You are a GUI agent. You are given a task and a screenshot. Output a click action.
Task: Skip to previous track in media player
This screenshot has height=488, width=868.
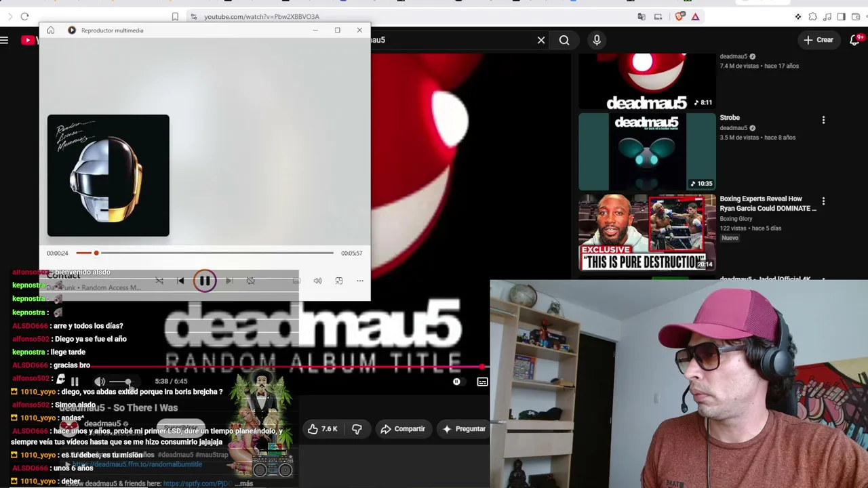180,281
